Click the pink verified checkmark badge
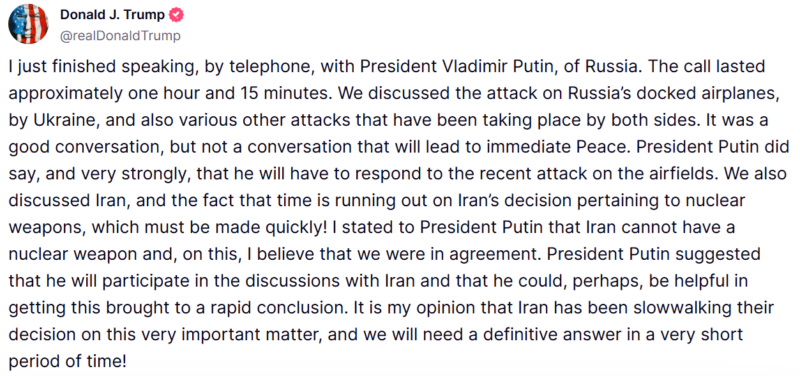 click(x=176, y=15)
